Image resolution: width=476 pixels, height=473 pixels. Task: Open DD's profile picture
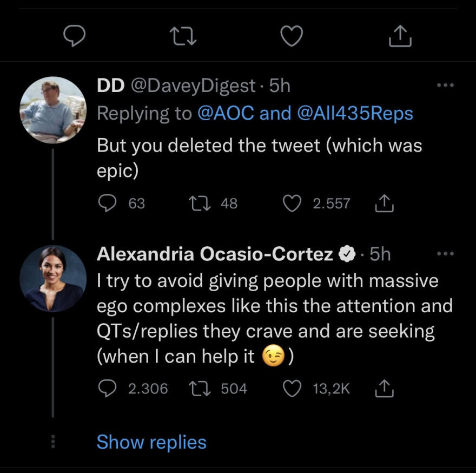coord(52,110)
